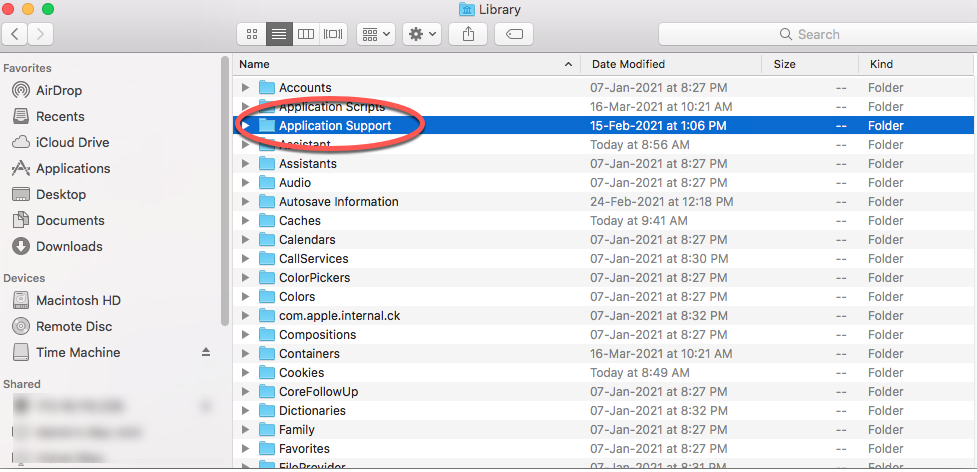
Task: Open Applications in the sidebar
Action: [x=61, y=169]
